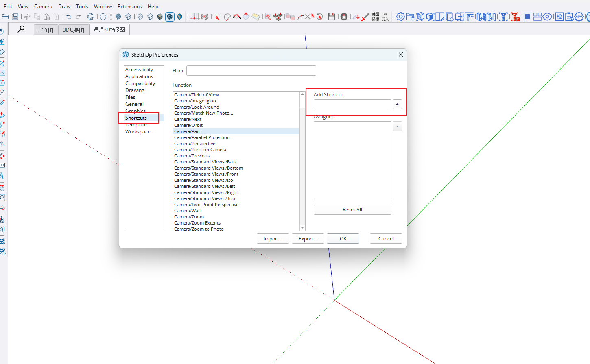
Task: Click into the Filter text field
Action: tap(251, 71)
